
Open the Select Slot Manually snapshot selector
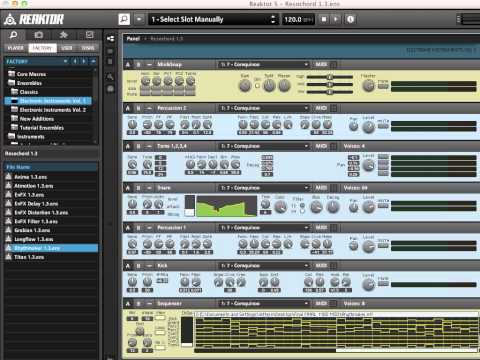(x=213, y=19)
